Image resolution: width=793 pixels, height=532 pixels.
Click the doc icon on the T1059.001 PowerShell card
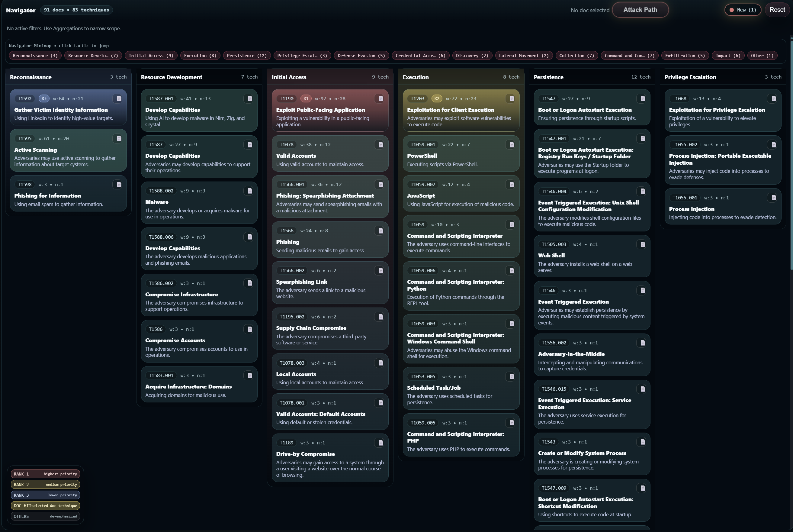[511, 144]
